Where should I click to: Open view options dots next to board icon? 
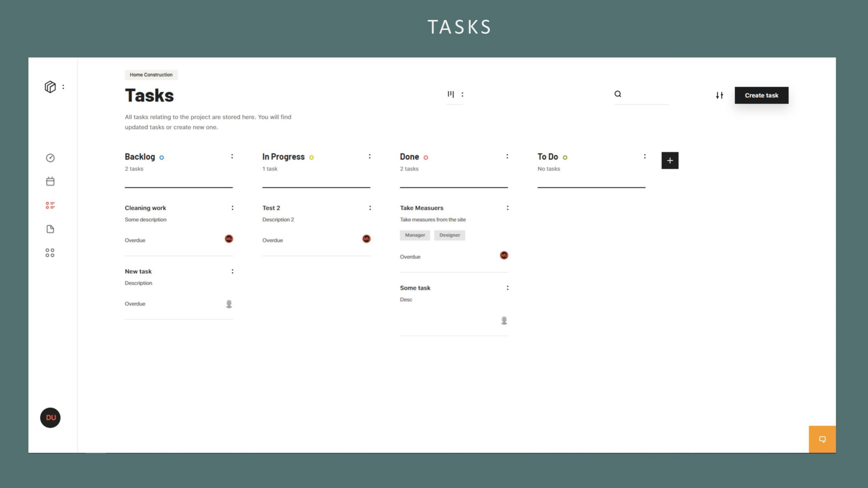coord(462,94)
